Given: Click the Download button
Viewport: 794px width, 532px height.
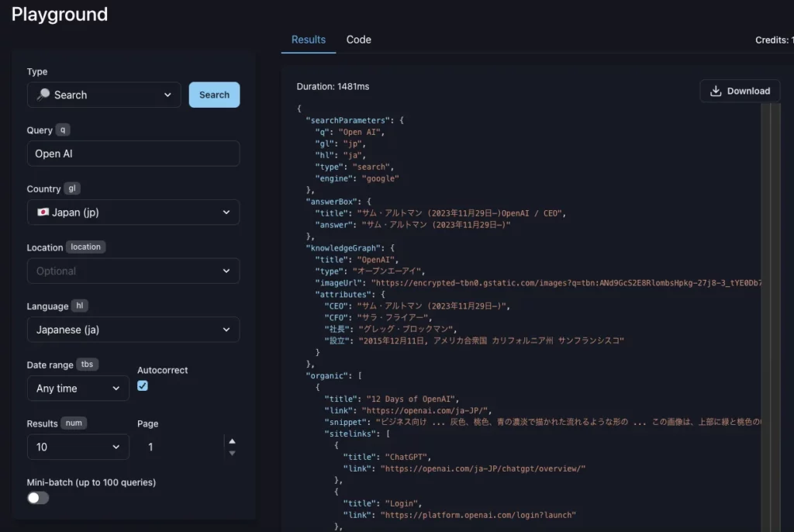Looking at the screenshot, I should coord(740,91).
